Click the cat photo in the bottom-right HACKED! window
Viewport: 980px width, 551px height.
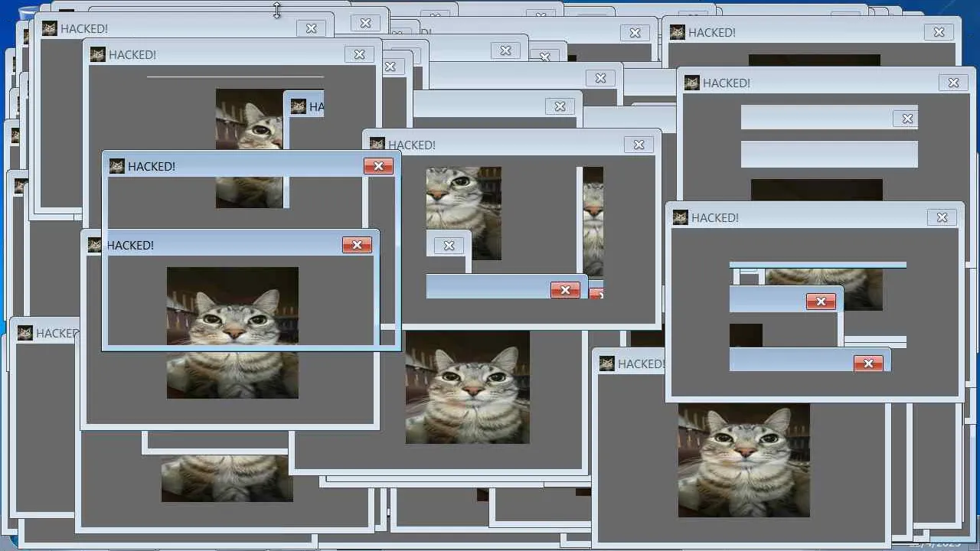(744, 460)
